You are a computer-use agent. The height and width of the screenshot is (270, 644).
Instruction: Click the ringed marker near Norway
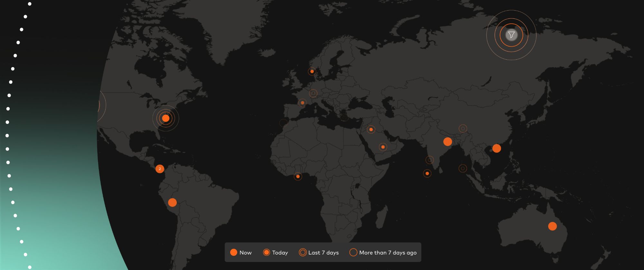click(312, 71)
